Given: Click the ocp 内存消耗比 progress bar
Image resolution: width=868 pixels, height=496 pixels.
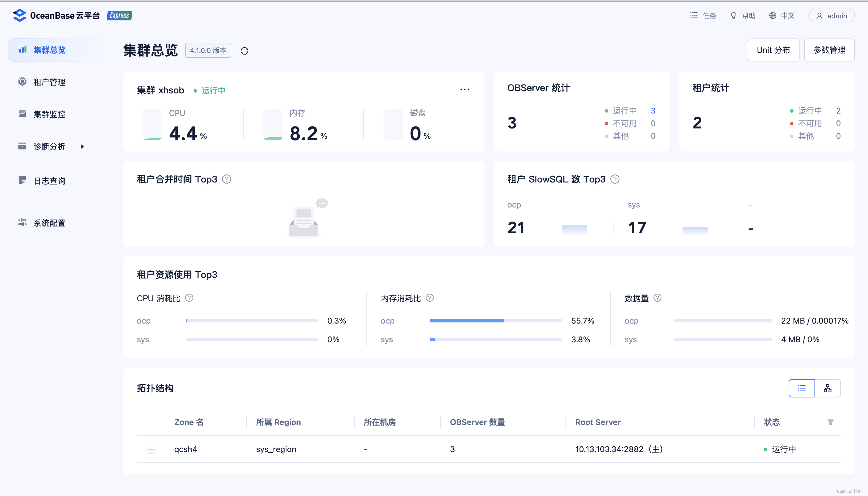Looking at the screenshot, I should [x=496, y=320].
